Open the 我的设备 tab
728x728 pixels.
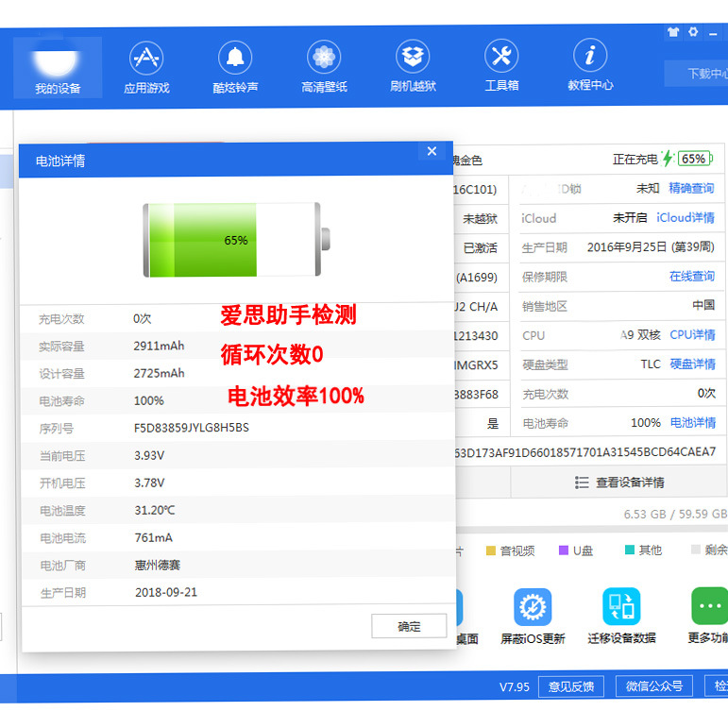point(58,68)
